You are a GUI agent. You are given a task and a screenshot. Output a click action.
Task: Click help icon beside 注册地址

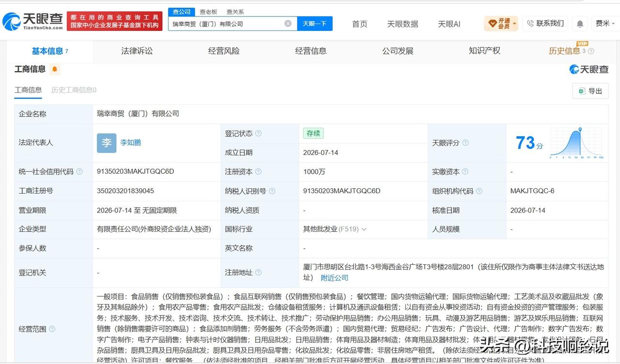(258, 273)
